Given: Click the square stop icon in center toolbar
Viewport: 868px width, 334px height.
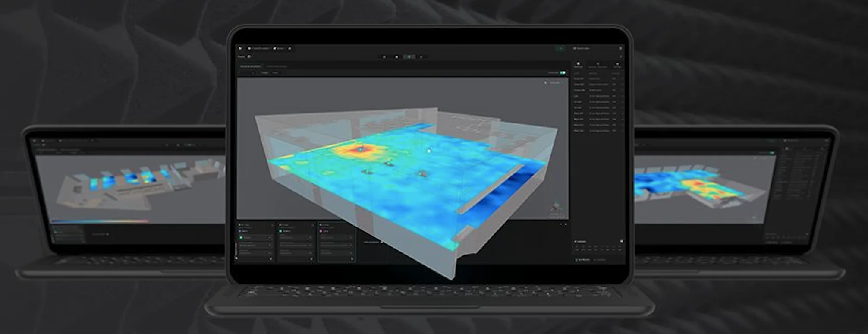Looking at the screenshot, I should click(x=397, y=57).
